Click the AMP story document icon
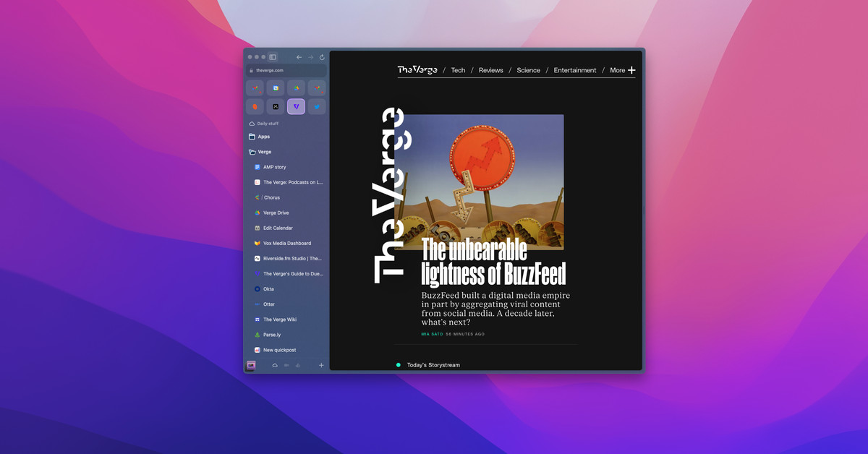This screenshot has height=454, width=868. [257, 167]
